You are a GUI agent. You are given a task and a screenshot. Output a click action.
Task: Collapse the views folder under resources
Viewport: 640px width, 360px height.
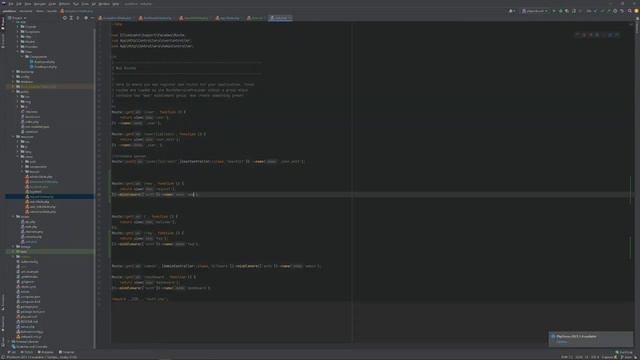tap(18, 156)
